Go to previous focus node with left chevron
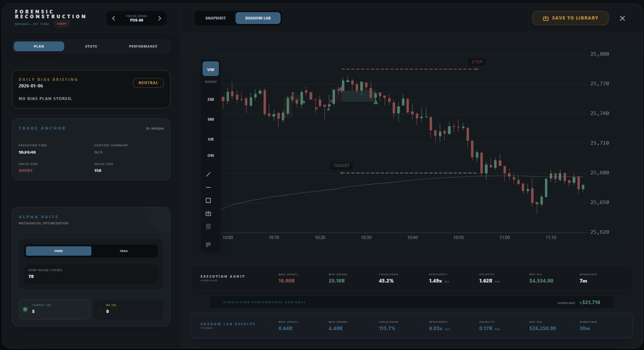This screenshot has height=350, width=644. pyautogui.click(x=114, y=18)
